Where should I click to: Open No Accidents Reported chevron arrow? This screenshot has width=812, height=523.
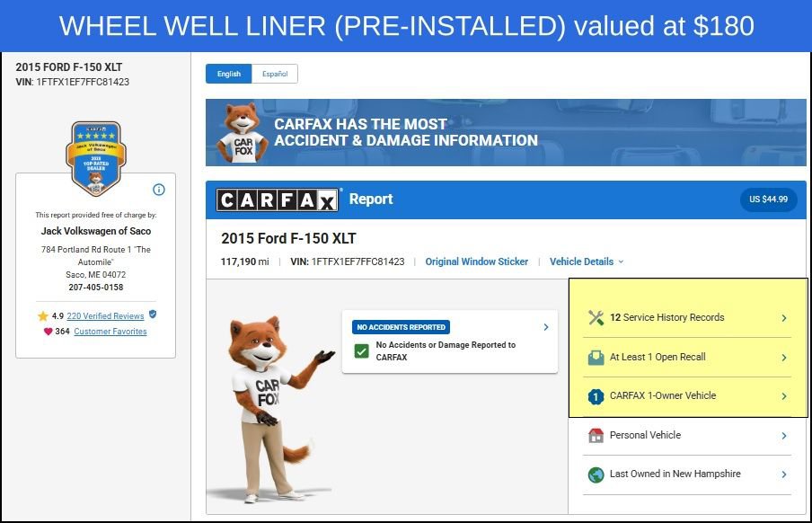tap(546, 327)
